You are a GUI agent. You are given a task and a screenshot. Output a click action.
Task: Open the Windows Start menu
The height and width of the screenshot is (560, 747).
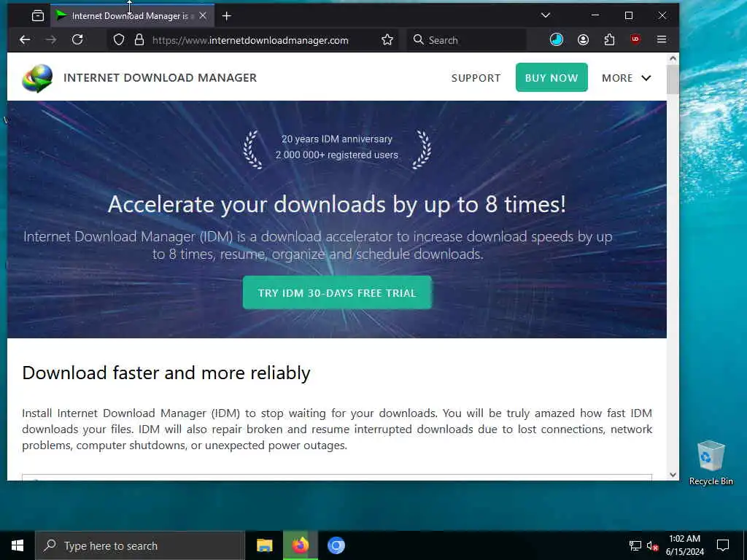pos(18,545)
